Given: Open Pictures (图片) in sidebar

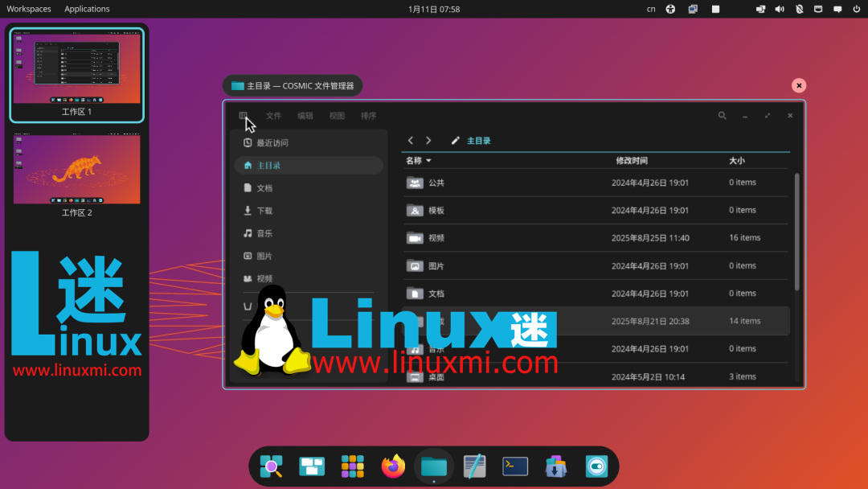Looking at the screenshot, I should point(309,256).
